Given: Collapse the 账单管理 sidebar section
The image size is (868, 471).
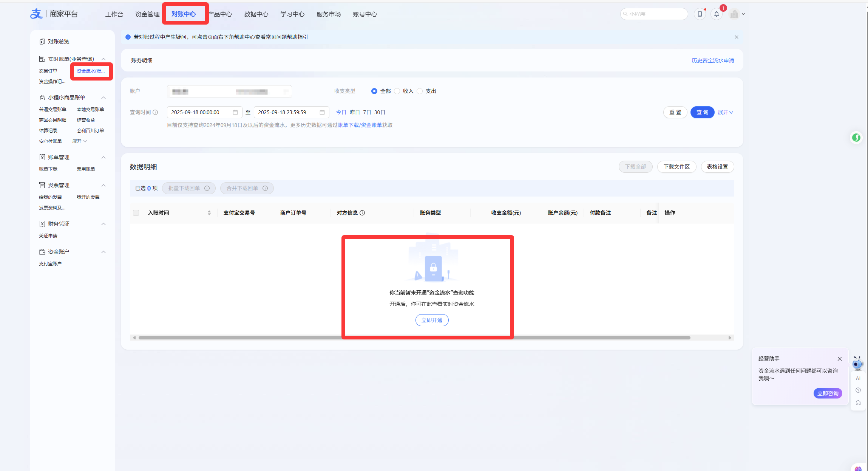Looking at the screenshot, I should 103,157.
